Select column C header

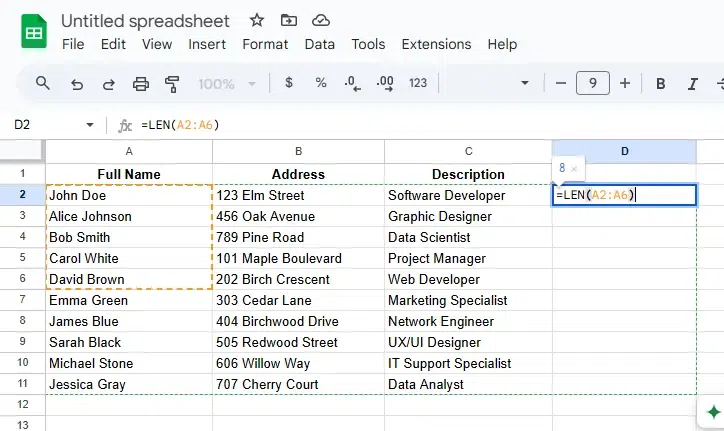click(468, 152)
